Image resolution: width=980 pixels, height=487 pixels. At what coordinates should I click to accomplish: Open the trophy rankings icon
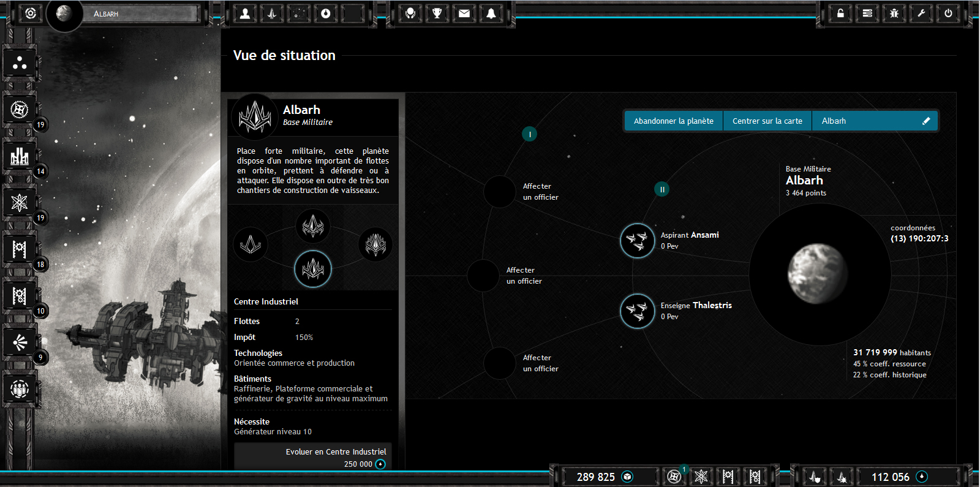pos(437,13)
